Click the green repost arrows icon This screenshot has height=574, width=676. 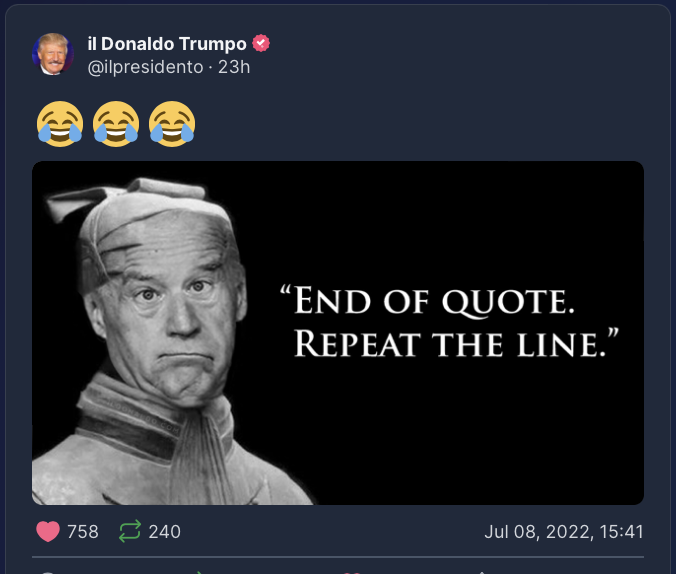(x=130, y=531)
